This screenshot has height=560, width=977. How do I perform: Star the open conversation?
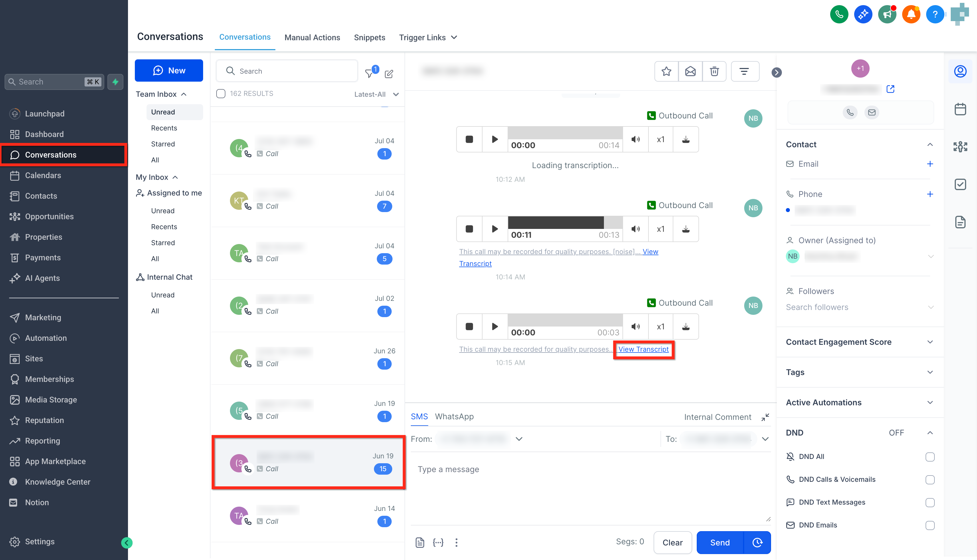click(666, 71)
